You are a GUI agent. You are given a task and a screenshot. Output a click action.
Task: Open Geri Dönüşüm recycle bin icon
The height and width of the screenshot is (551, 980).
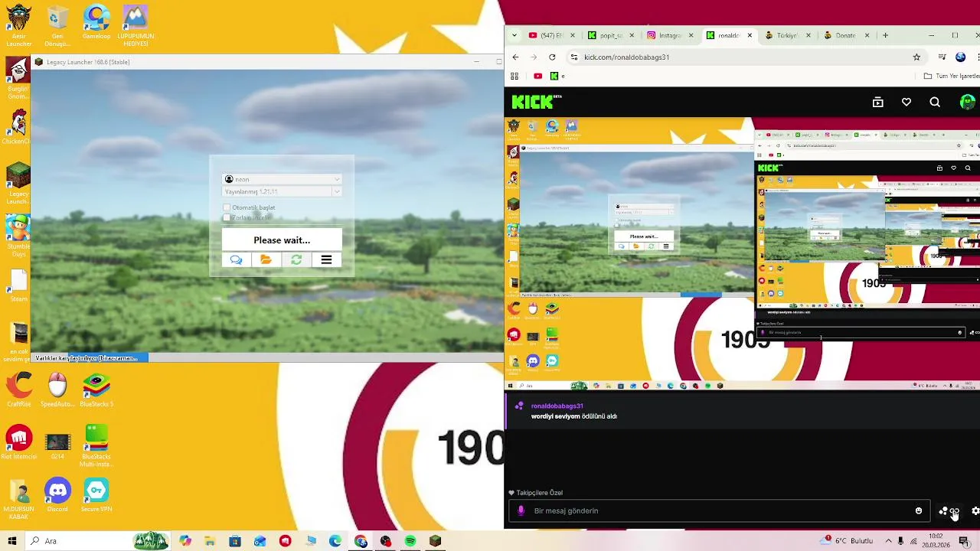[x=57, y=25]
